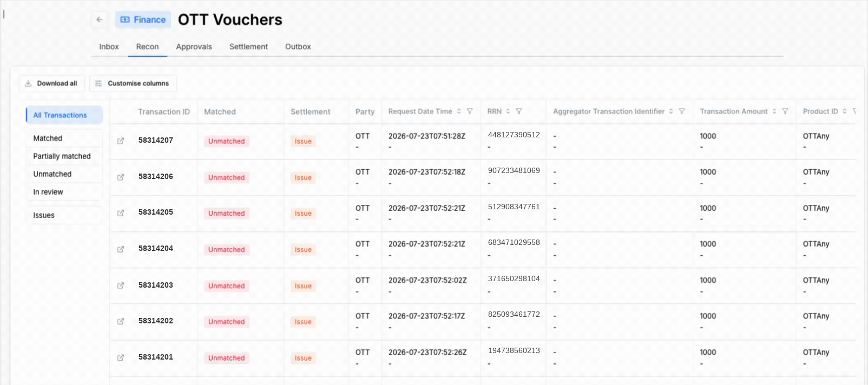
Task: Click the Matched column header
Action: [x=220, y=112]
